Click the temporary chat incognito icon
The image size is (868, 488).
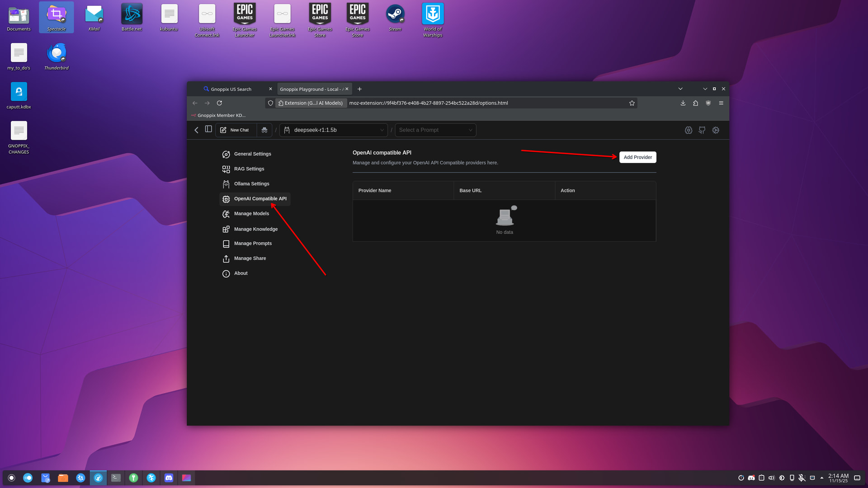coord(264,130)
